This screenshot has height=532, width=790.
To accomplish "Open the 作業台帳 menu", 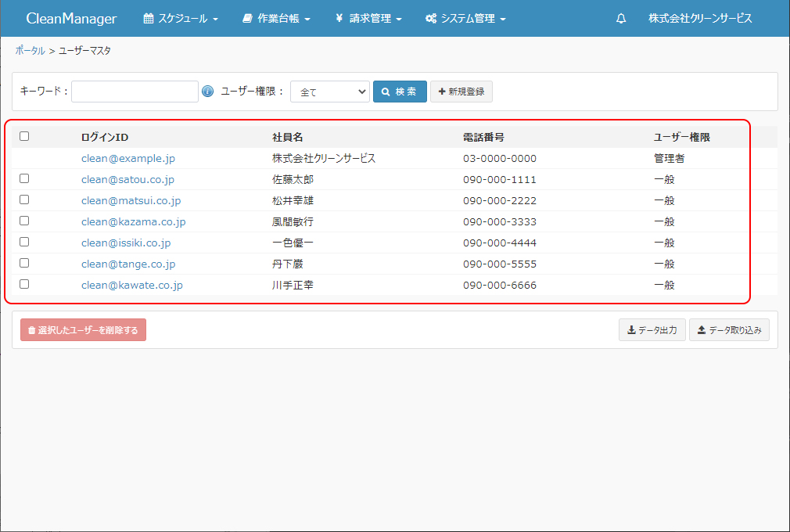I will [x=276, y=19].
